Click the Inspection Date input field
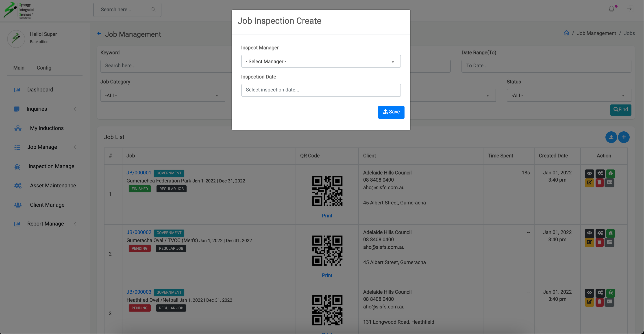The height and width of the screenshot is (334, 644). point(321,90)
